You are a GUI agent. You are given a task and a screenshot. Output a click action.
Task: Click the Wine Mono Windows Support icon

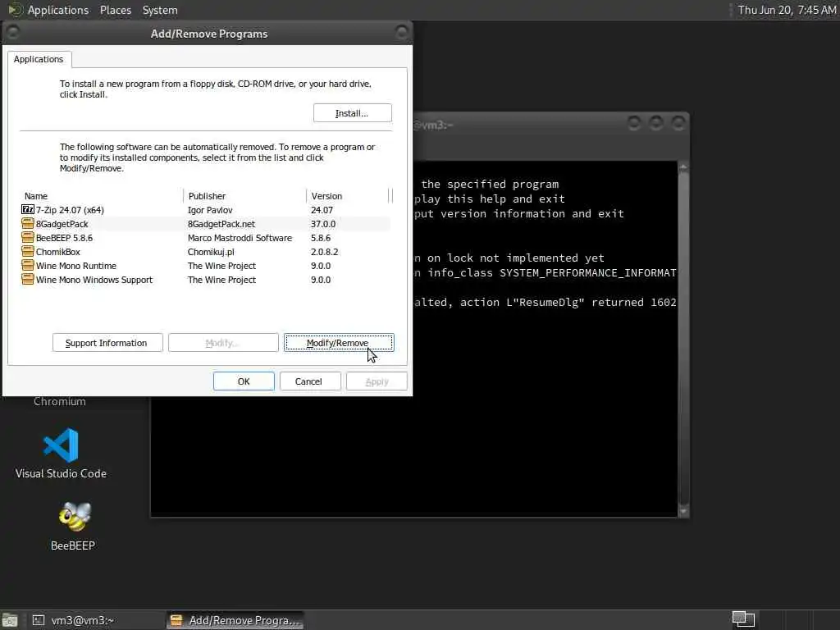[28, 279]
